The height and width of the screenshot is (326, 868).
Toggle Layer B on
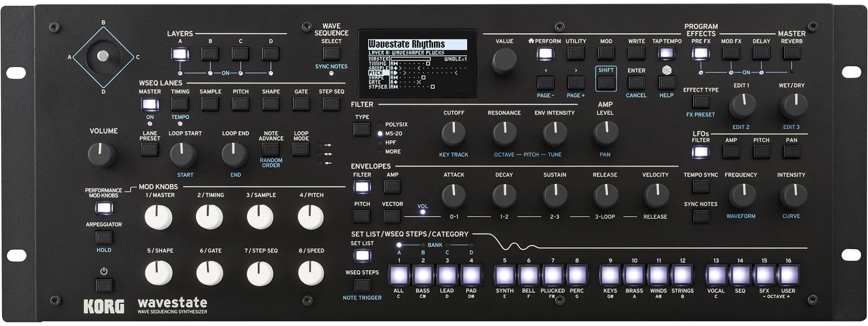coord(210,54)
